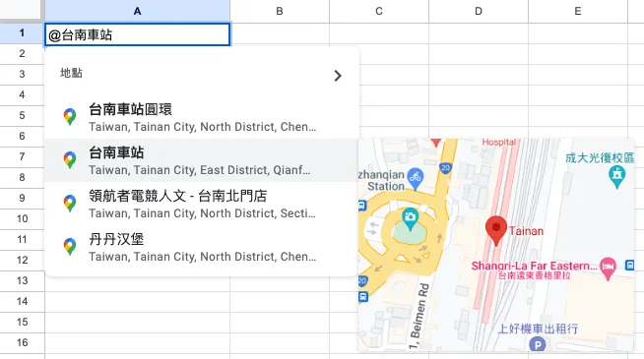This screenshot has height=359, width=644.
Task: Select row 2 header
Action: pos(22,53)
